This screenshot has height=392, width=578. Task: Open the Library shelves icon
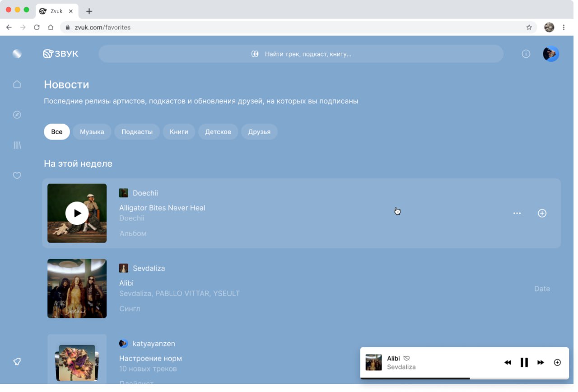17,145
